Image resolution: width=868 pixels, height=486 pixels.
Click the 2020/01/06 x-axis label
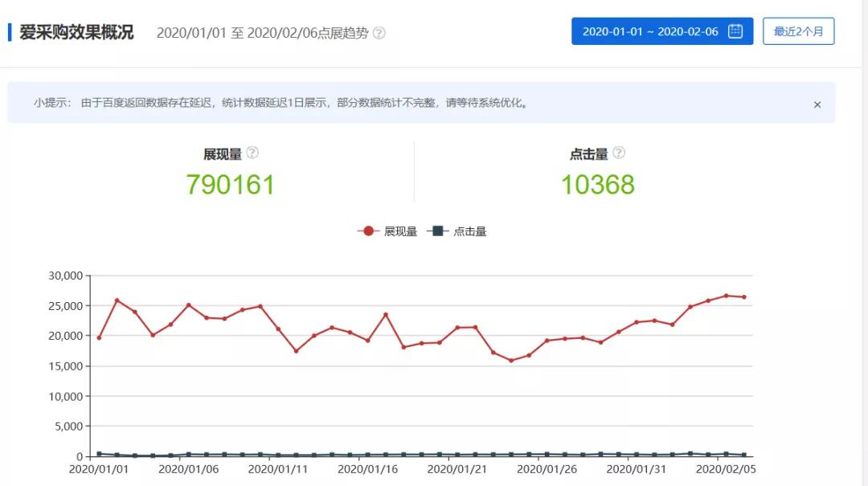coord(188,469)
